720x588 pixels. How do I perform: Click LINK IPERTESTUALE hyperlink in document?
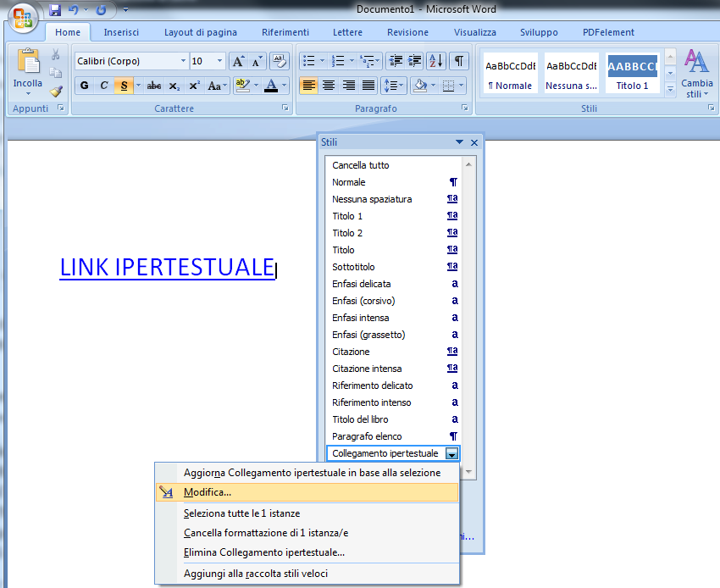pyautogui.click(x=167, y=267)
